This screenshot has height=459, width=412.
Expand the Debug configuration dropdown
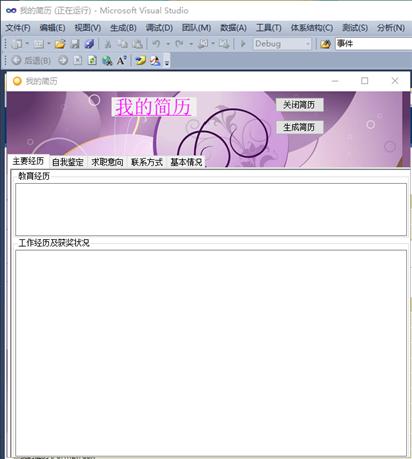308,44
